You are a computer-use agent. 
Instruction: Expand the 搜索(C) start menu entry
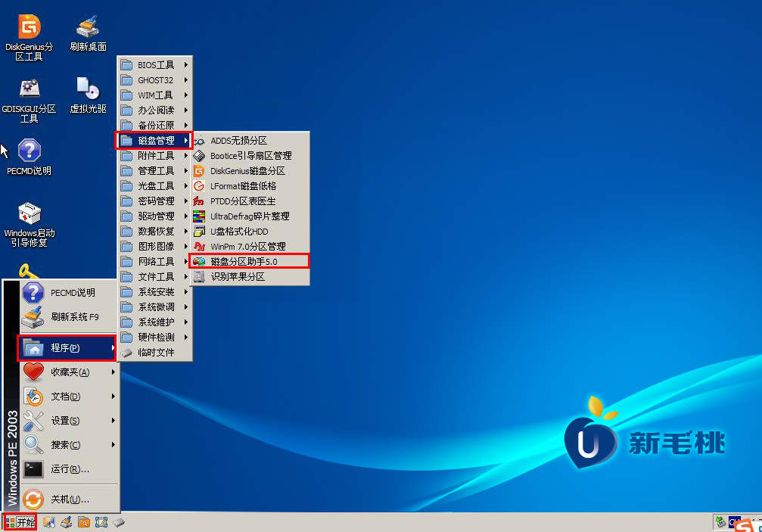click(x=69, y=444)
